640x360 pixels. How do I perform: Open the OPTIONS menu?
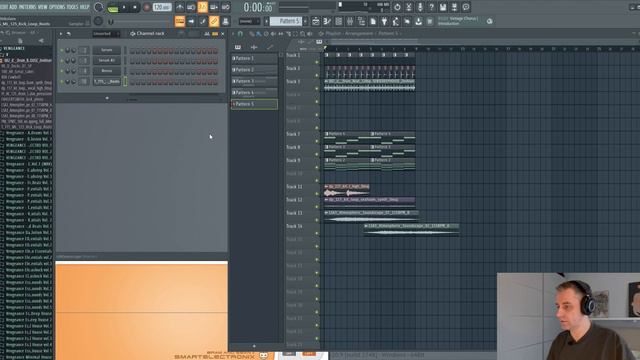click(x=57, y=7)
